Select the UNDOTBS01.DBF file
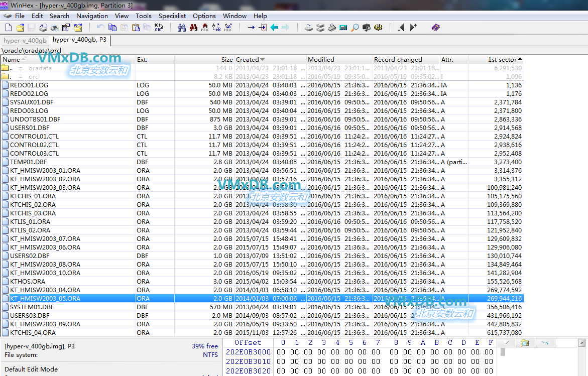This screenshot has height=376, width=588. [x=35, y=119]
